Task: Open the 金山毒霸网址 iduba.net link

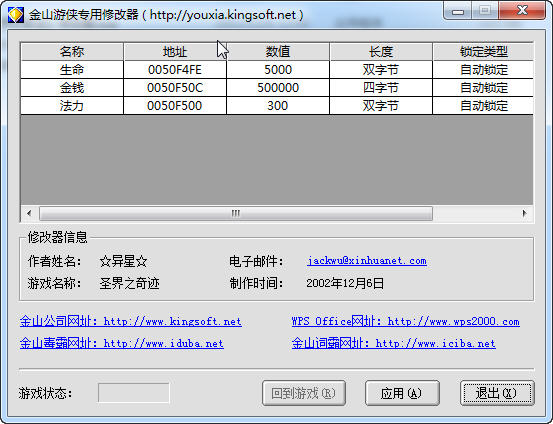Action: 122,343
